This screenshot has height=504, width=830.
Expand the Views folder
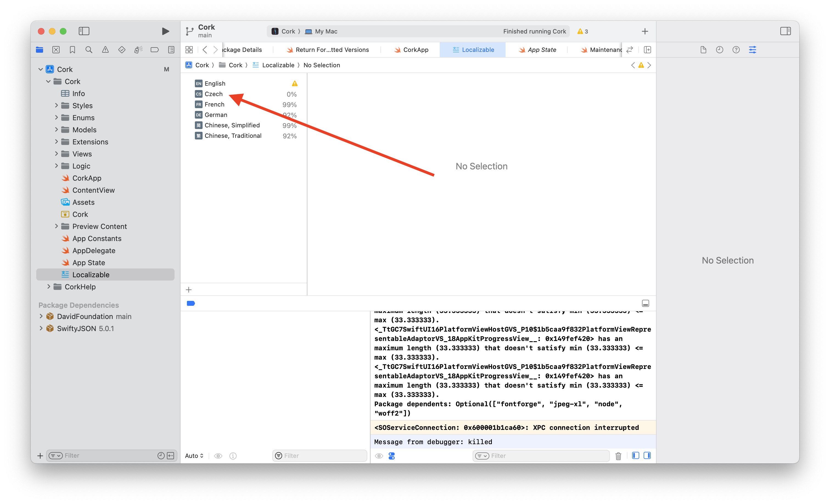click(x=56, y=154)
